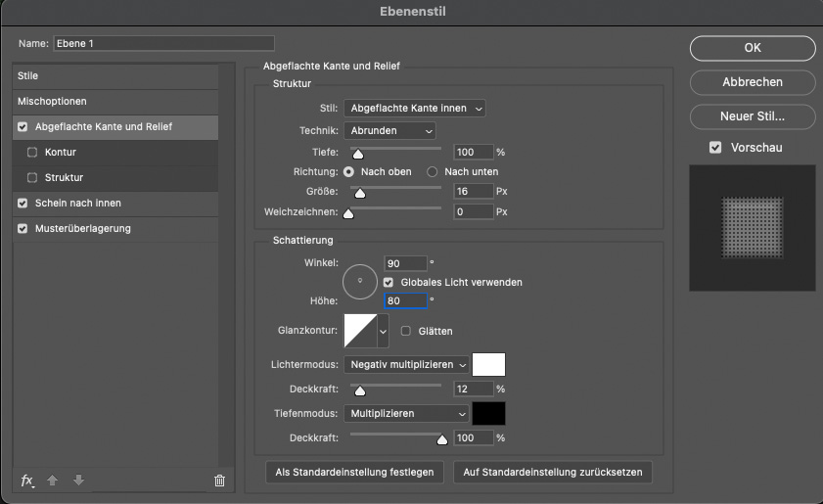Screen dimensions: 823x504
Task: Enable the Struktur checkbox
Action: [x=32, y=177]
